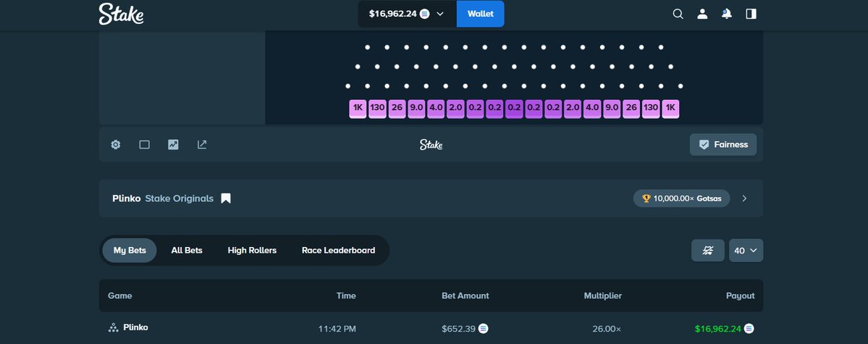Open the notifications bell icon
The width and height of the screenshot is (868, 344).
coord(726,14)
